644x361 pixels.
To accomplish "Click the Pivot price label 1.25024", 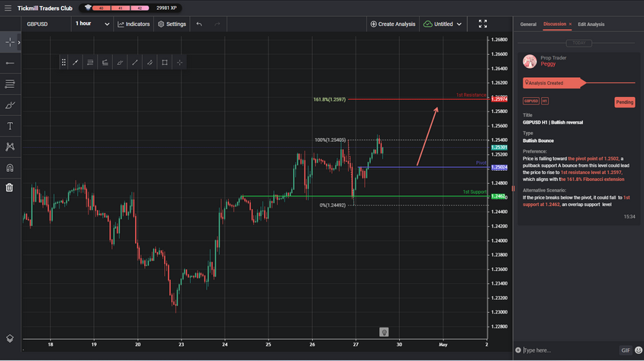I will [499, 167].
